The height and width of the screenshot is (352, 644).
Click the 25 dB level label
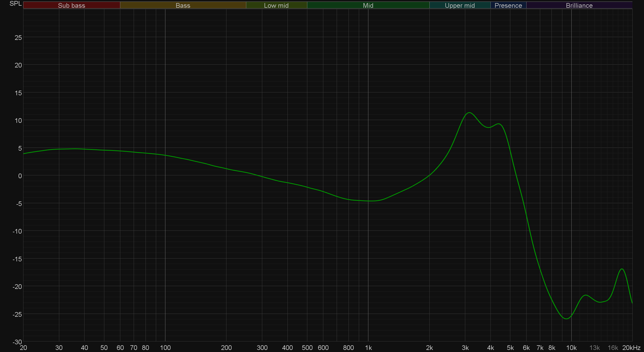pyautogui.click(x=18, y=38)
